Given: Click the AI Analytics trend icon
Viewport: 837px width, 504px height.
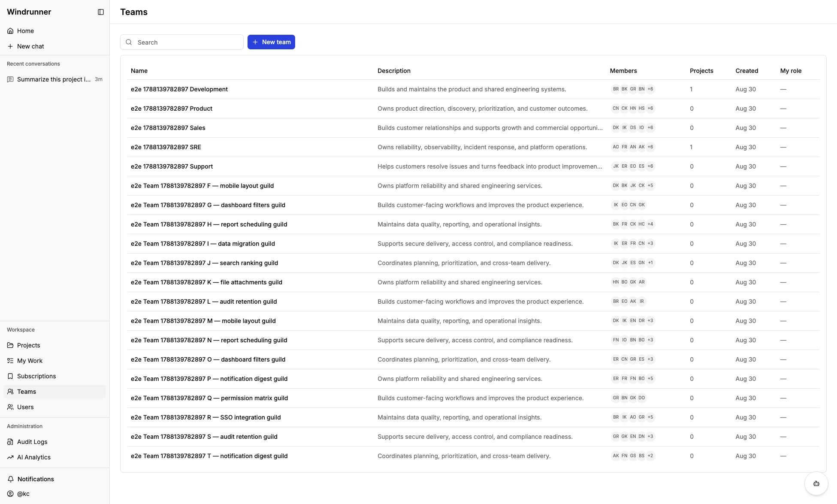Looking at the screenshot, I should (10, 457).
